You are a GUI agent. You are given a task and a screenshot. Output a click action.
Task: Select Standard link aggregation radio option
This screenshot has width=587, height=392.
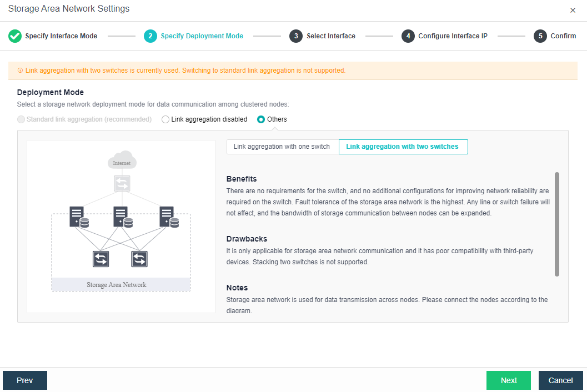(x=21, y=119)
